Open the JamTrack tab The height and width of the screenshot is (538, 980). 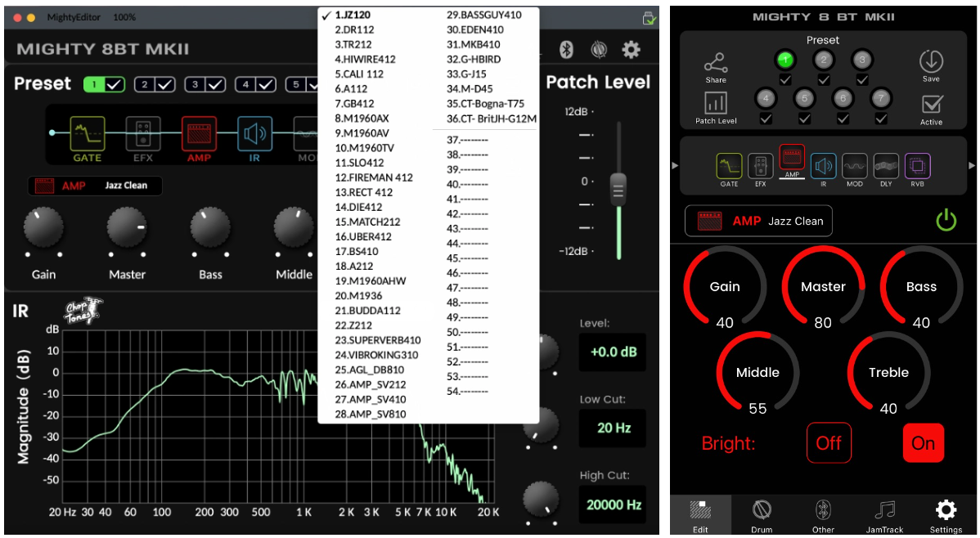pyautogui.click(x=884, y=516)
